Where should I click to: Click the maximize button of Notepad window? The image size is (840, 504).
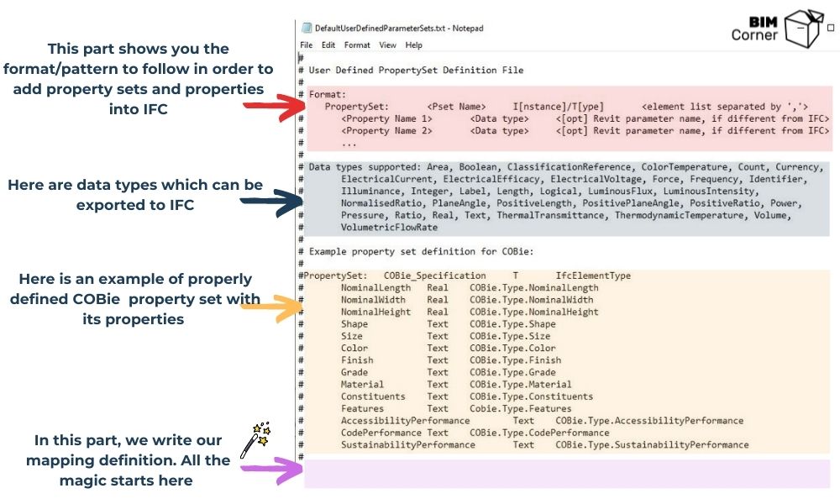point(831,28)
